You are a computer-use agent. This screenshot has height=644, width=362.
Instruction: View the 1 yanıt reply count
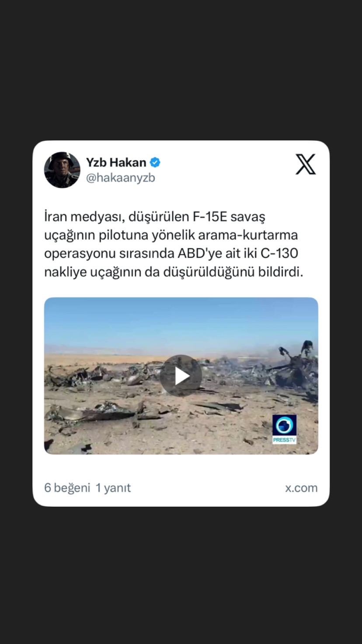coord(113,488)
